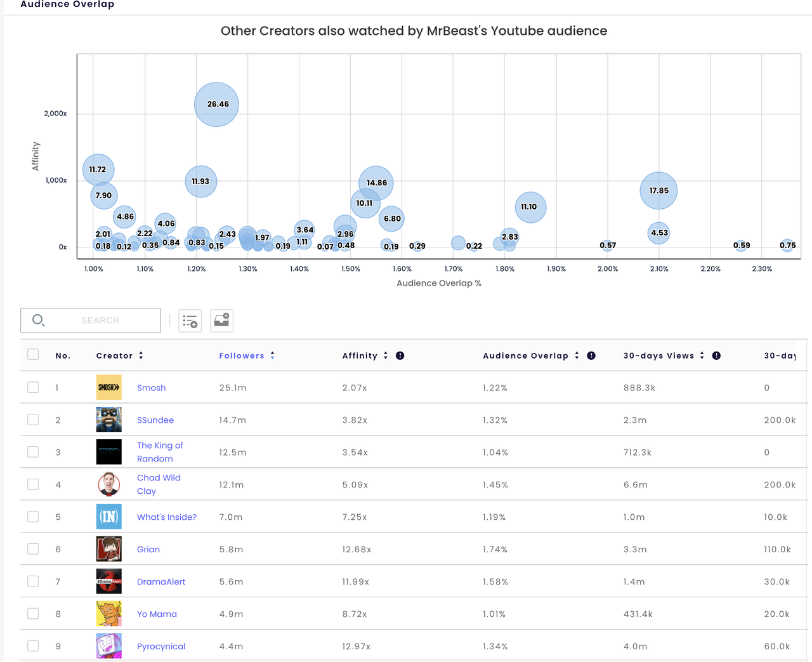Click the magnifier icon in search box
The height and width of the screenshot is (662, 812).
click(39, 321)
